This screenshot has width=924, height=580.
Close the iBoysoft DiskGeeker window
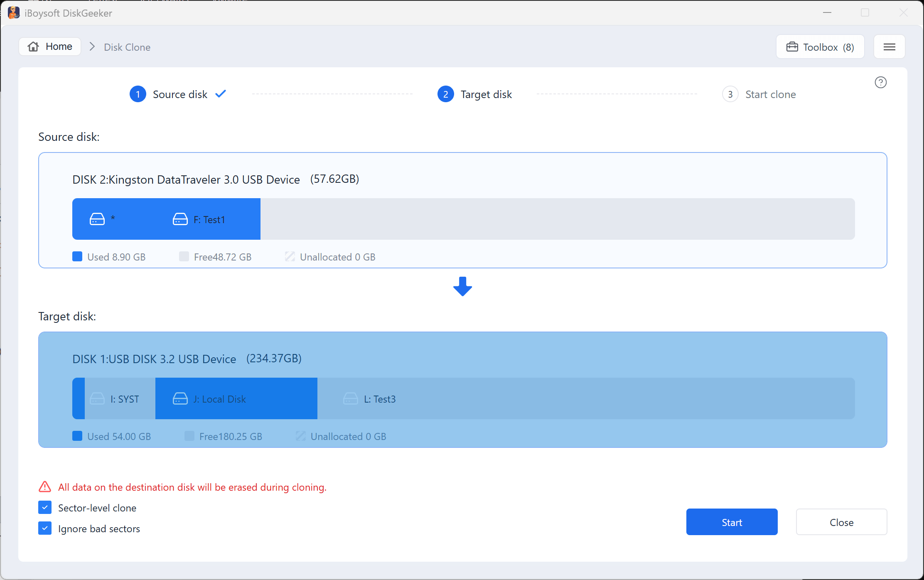903,12
